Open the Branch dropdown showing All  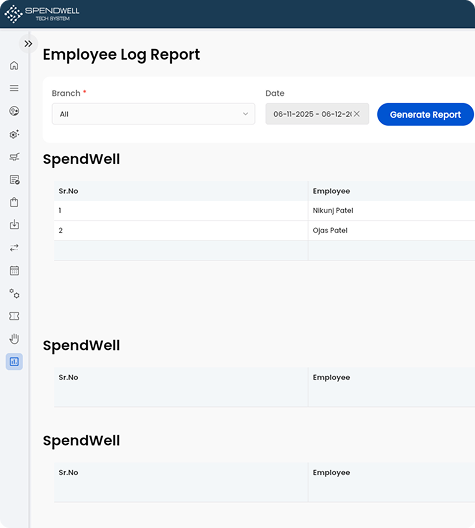tap(154, 114)
